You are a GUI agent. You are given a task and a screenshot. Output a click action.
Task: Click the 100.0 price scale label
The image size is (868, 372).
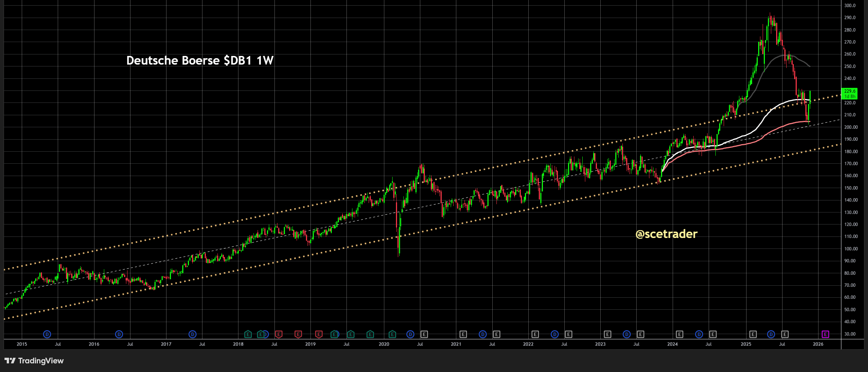(x=850, y=249)
